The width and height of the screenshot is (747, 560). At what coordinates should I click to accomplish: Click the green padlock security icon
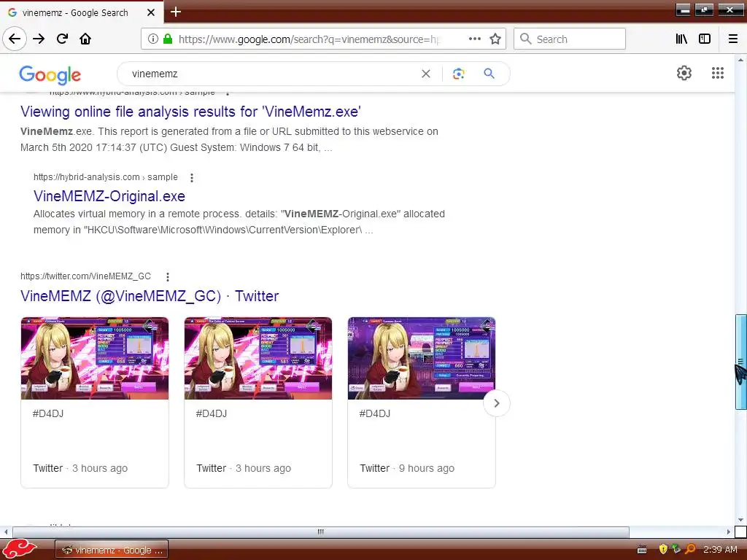(x=168, y=39)
